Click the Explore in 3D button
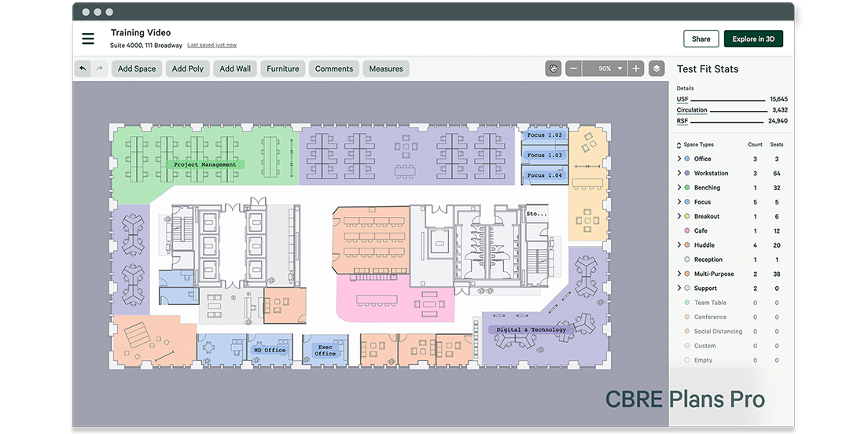Viewport: 868px width, 434px height. pyautogui.click(x=753, y=39)
